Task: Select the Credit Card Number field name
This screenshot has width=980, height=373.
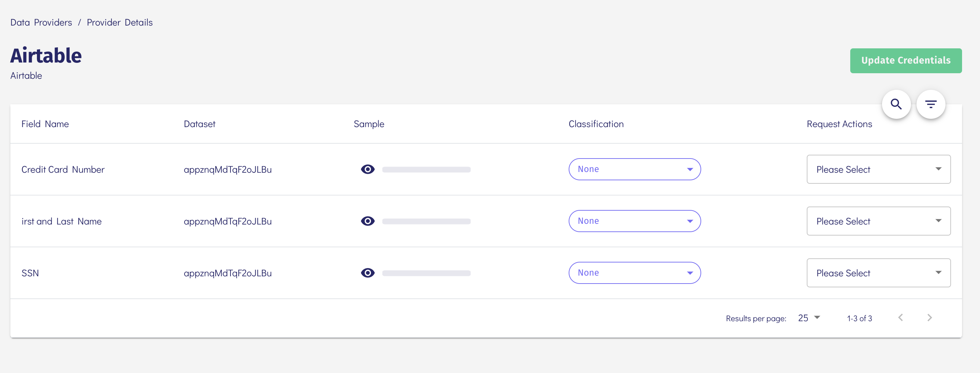Action: pyautogui.click(x=63, y=169)
